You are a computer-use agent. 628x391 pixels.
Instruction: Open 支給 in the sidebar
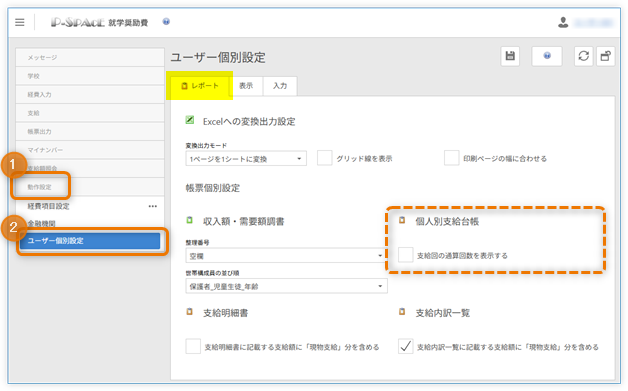pyautogui.click(x=90, y=113)
